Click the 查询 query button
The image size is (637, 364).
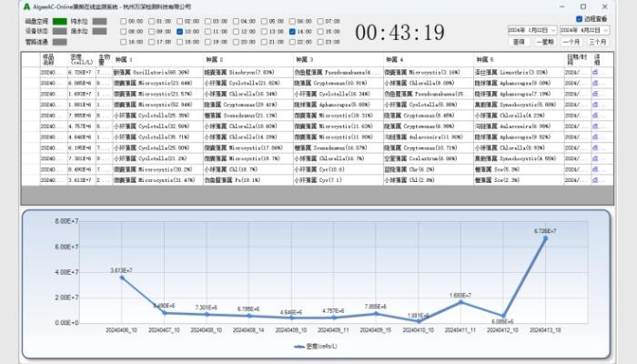(x=518, y=42)
